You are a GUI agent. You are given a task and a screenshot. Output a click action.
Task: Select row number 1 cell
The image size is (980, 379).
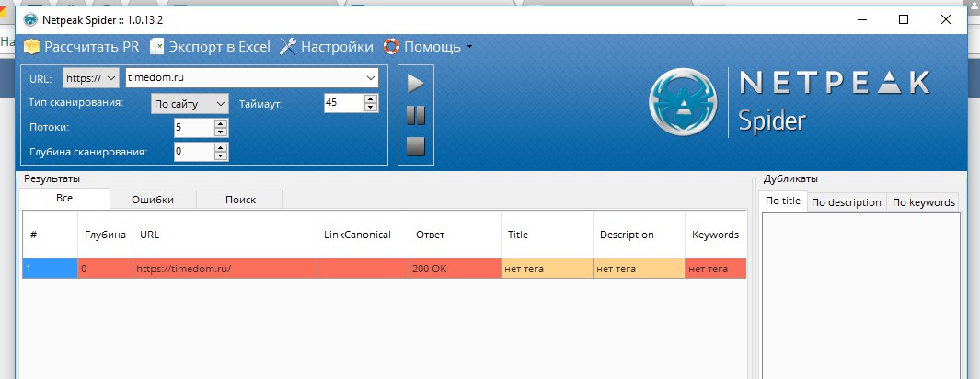pyautogui.click(x=50, y=269)
